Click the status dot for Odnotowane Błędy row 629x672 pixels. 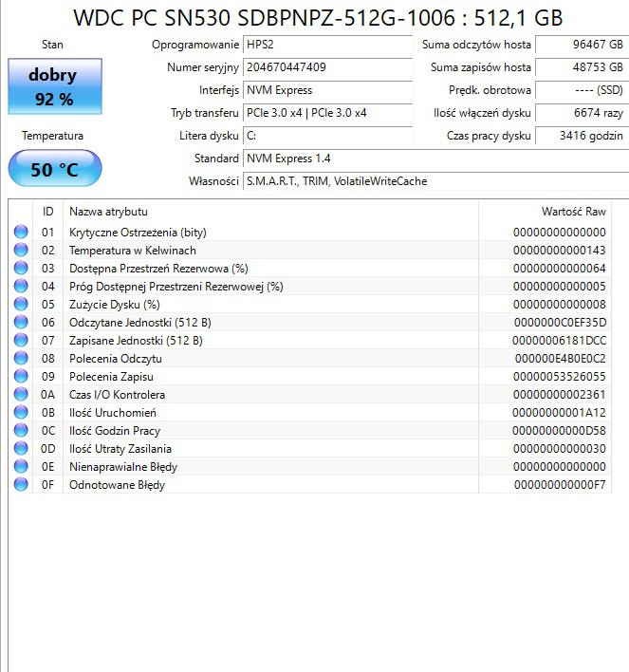(x=21, y=484)
